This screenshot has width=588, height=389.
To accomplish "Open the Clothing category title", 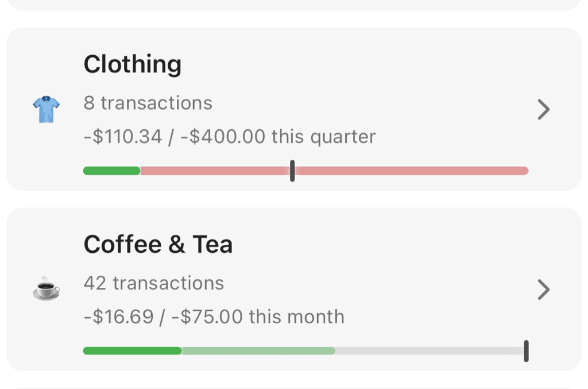I will (x=133, y=64).
